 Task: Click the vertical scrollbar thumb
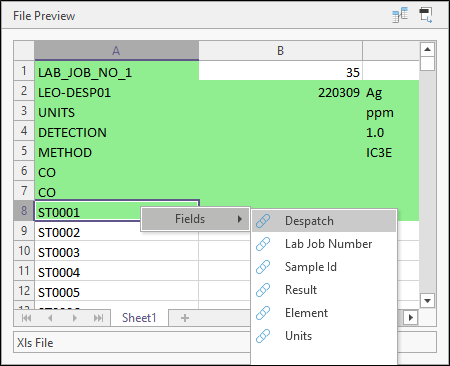point(427,64)
